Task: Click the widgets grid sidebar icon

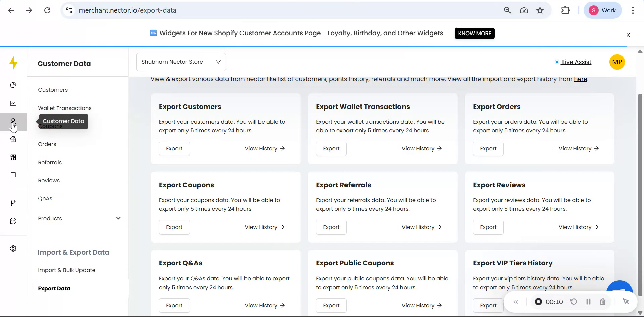Action: [x=13, y=157]
